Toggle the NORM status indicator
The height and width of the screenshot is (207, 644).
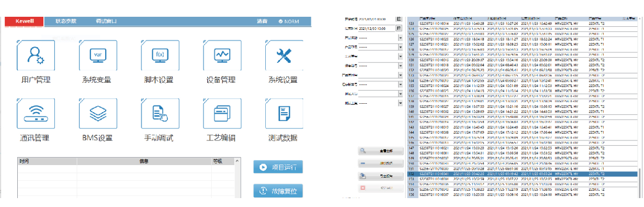[x=288, y=21]
